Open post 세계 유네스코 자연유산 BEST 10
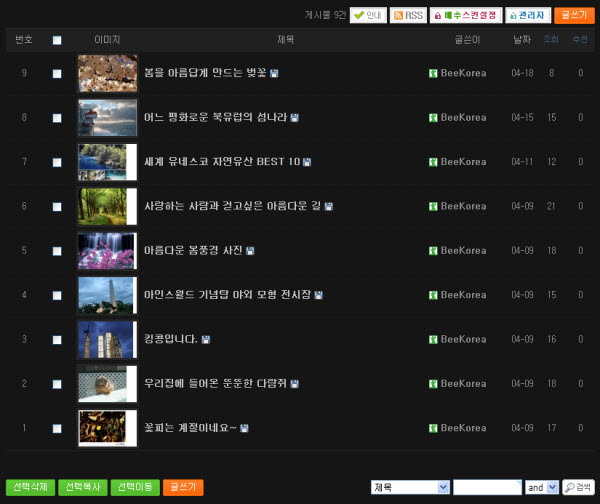 pyautogui.click(x=222, y=161)
